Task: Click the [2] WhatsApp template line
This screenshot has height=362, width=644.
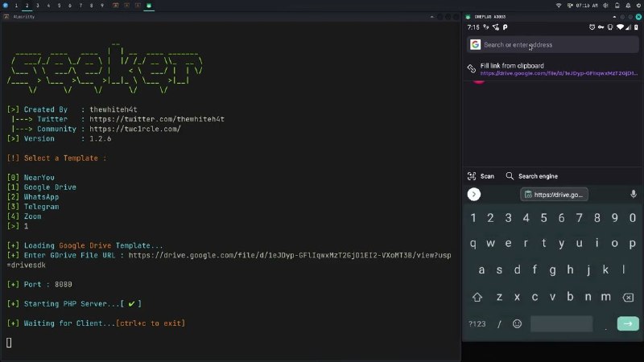Action: click(x=33, y=197)
